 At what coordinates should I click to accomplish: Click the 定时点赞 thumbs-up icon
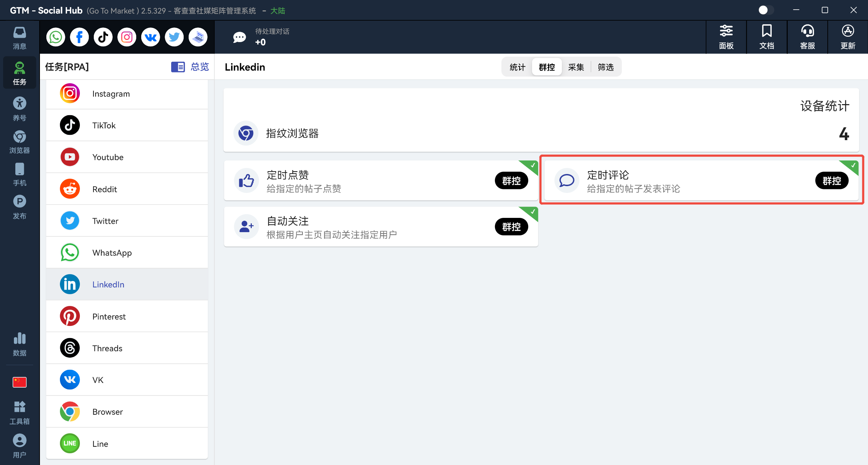[x=246, y=181]
